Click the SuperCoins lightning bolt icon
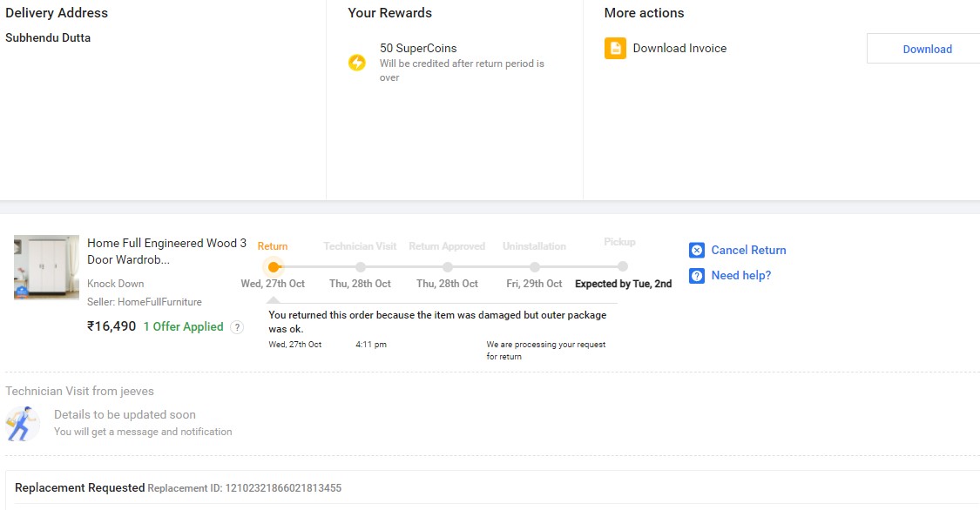 357,63
